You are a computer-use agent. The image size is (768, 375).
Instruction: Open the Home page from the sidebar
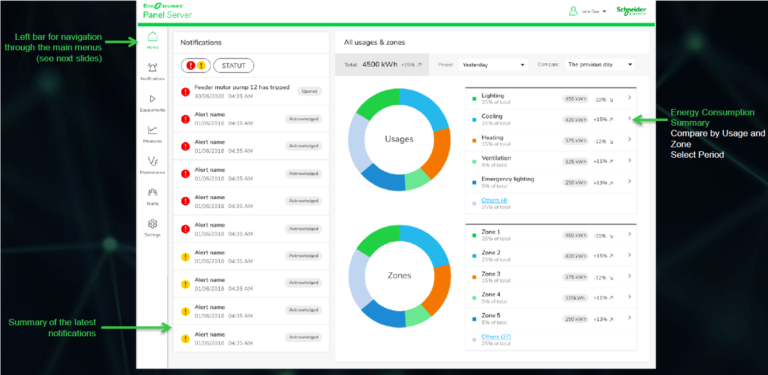tap(153, 40)
